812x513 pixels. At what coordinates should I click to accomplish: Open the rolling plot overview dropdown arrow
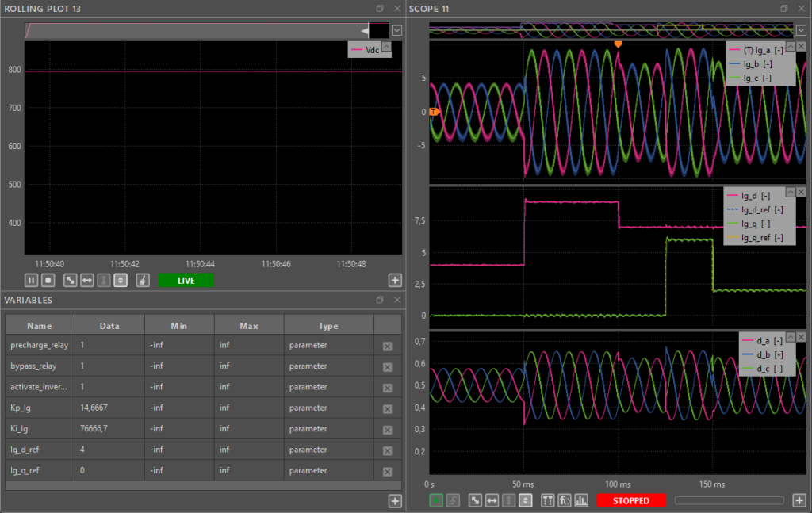(x=396, y=30)
